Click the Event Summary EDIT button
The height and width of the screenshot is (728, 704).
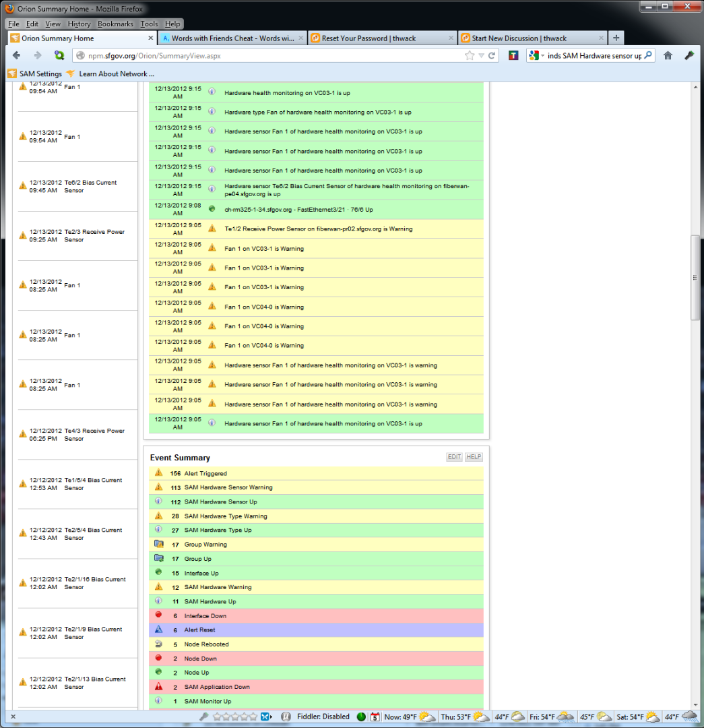[454, 457]
